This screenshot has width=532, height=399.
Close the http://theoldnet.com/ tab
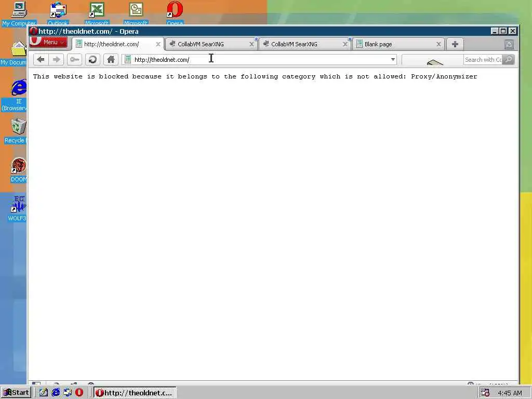tap(158, 44)
